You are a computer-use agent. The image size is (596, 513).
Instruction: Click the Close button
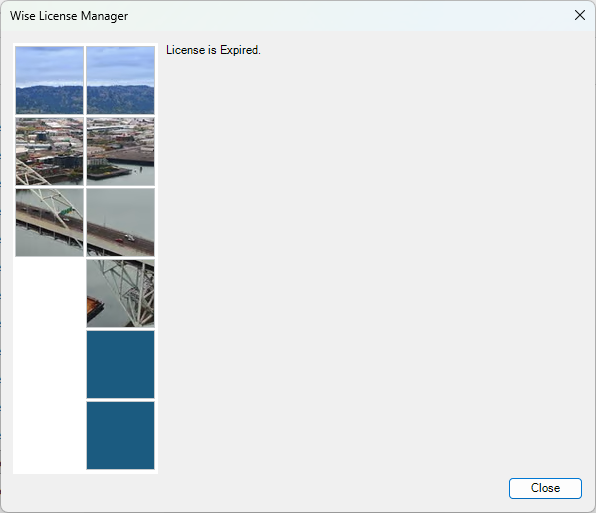(x=545, y=488)
